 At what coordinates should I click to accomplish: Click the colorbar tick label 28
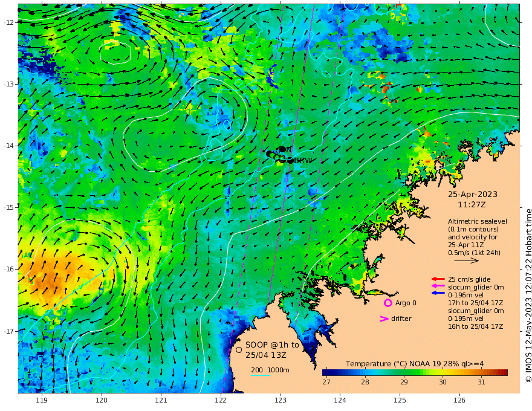point(365,382)
